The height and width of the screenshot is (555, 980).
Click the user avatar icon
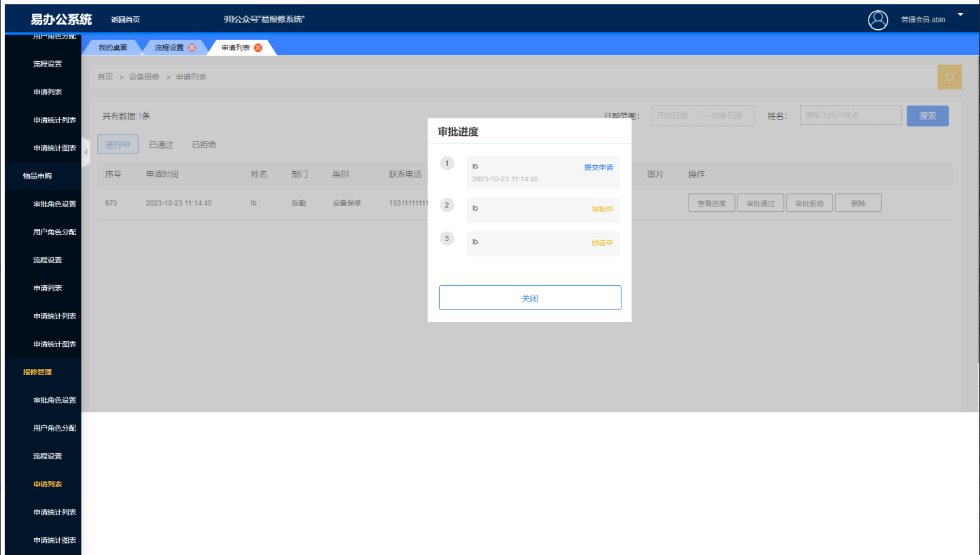click(878, 20)
